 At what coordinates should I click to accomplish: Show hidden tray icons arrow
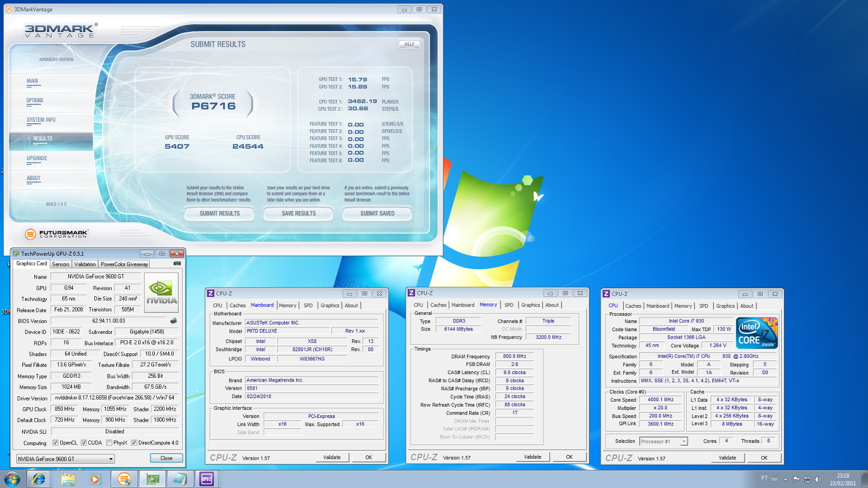[785, 479]
